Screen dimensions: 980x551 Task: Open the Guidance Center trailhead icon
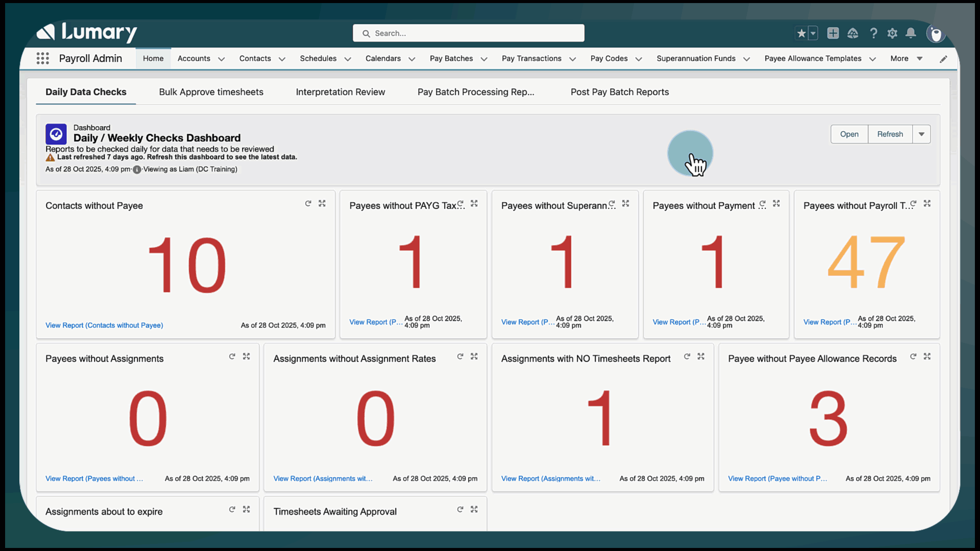[x=853, y=33]
